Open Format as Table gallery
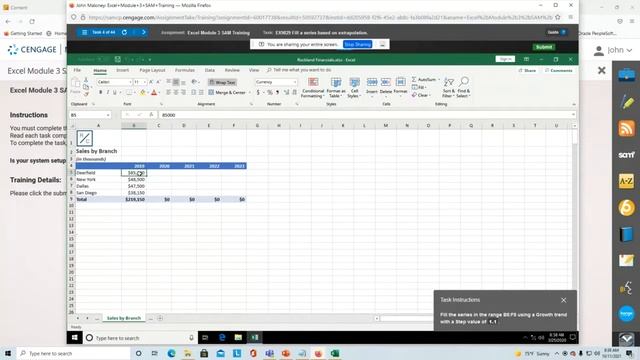The width and height of the screenshot is (640, 360). pos(336,87)
